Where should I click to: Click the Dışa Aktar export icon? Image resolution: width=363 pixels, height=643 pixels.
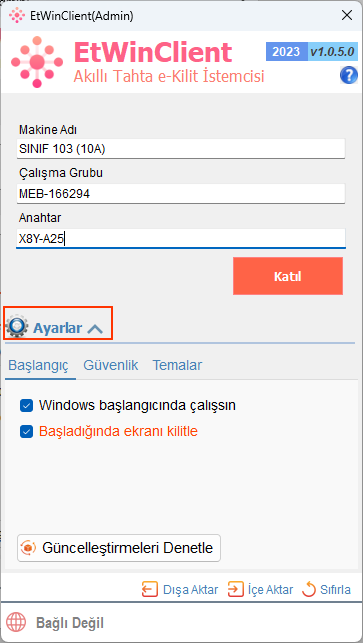150,590
